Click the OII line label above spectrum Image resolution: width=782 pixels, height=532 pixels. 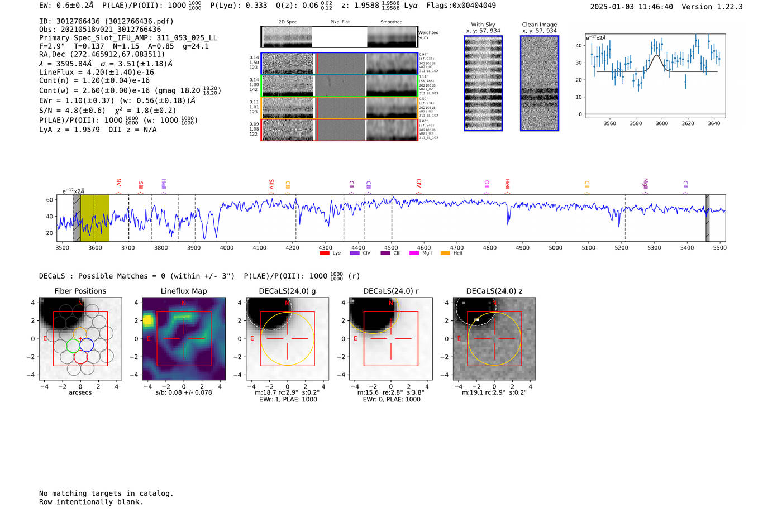[x=487, y=185]
